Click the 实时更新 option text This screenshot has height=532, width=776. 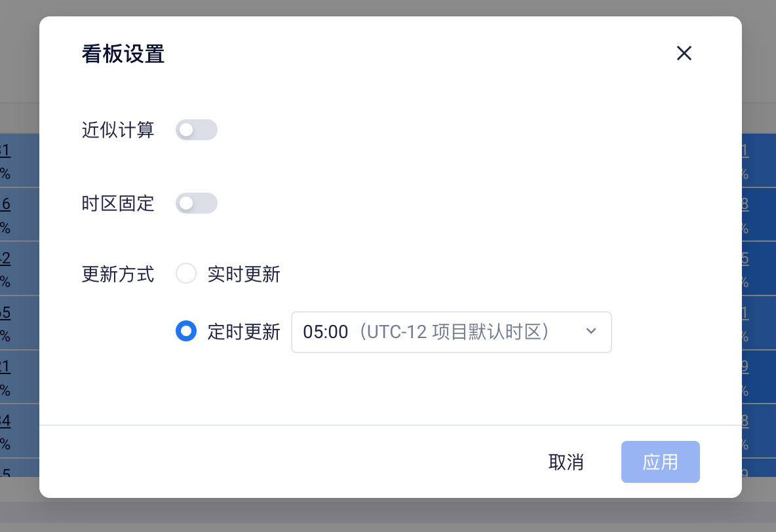pyautogui.click(x=244, y=274)
